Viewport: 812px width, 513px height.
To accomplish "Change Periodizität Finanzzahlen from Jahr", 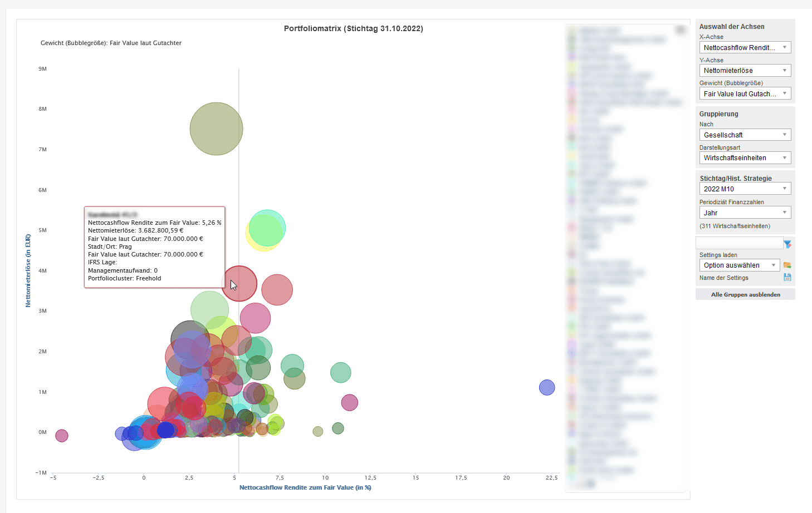I will [745, 213].
